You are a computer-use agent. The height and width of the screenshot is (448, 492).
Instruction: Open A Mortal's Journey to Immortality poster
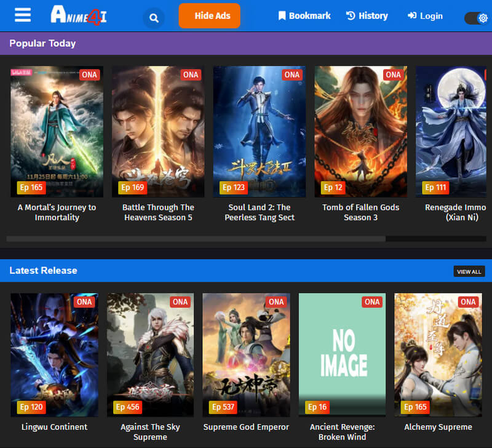click(57, 132)
